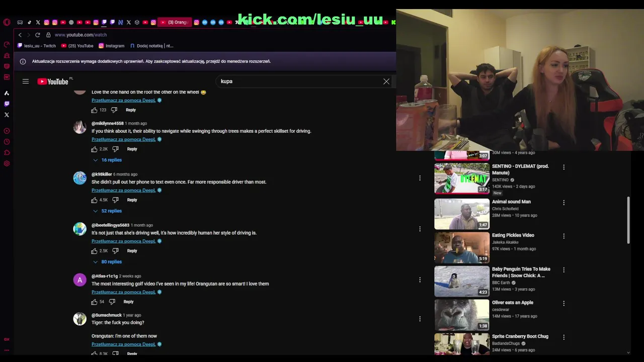Open 'Instagram' bookmark
Image resolution: width=644 pixels, height=362 pixels.
point(111,46)
